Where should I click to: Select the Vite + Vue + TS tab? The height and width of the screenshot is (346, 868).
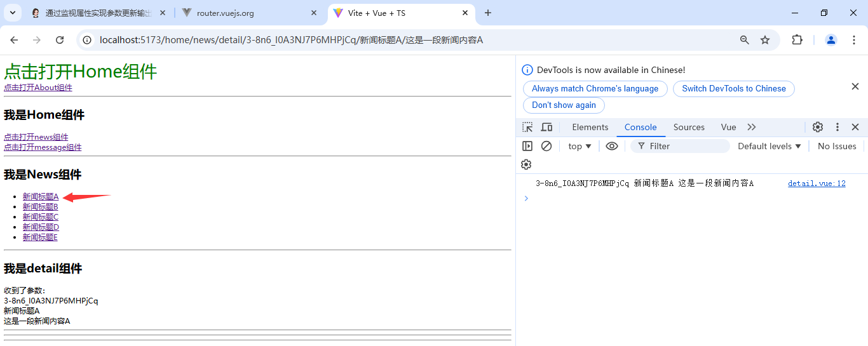coord(402,13)
